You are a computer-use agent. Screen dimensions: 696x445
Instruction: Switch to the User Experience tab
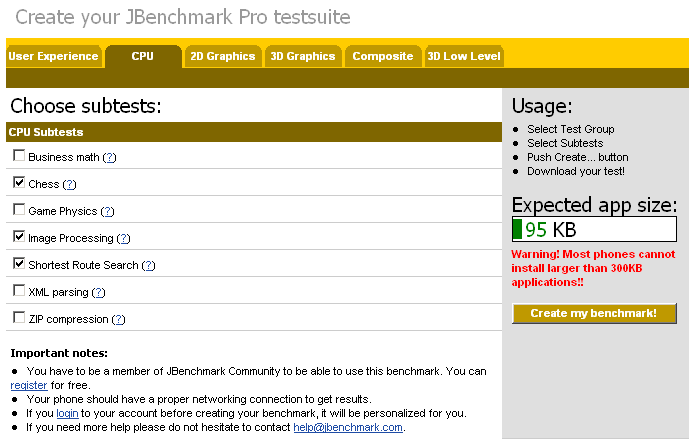pos(54,57)
